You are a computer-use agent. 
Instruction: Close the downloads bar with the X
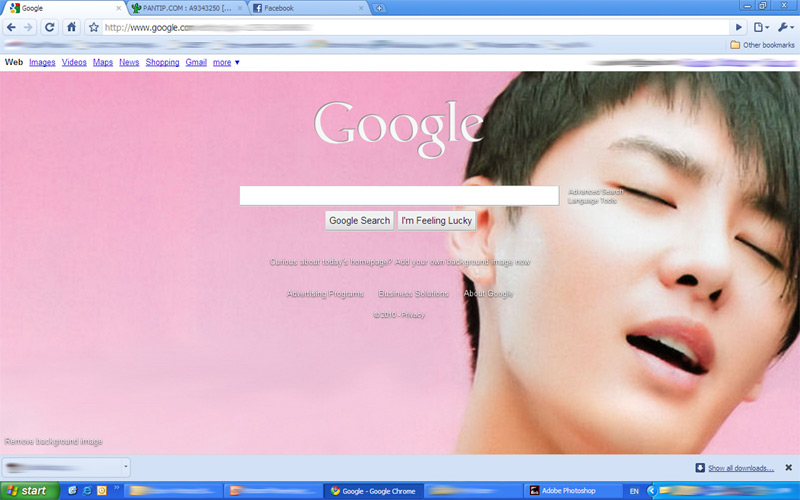(788, 467)
